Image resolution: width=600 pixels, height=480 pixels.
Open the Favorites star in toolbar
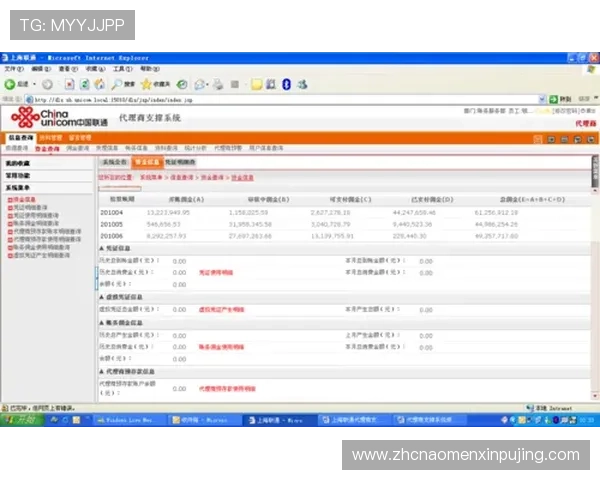pos(147,84)
